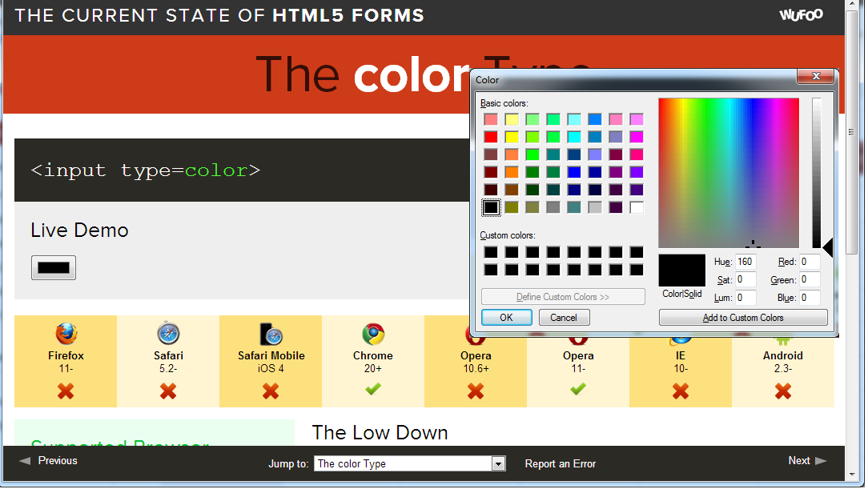The width and height of the screenshot is (868, 489).
Task: Click the "<input type=color>" code text
Action: click(146, 170)
